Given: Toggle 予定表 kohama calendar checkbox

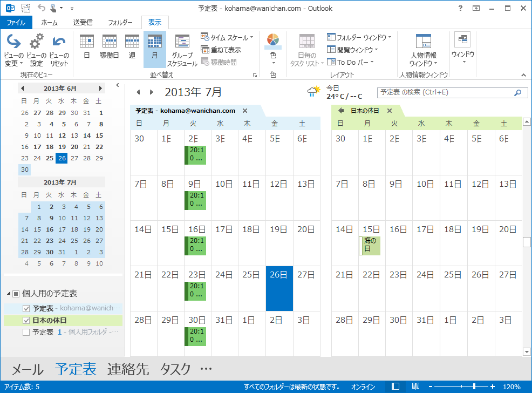Looking at the screenshot, I should pyautogui.click(x=26, y=308).
